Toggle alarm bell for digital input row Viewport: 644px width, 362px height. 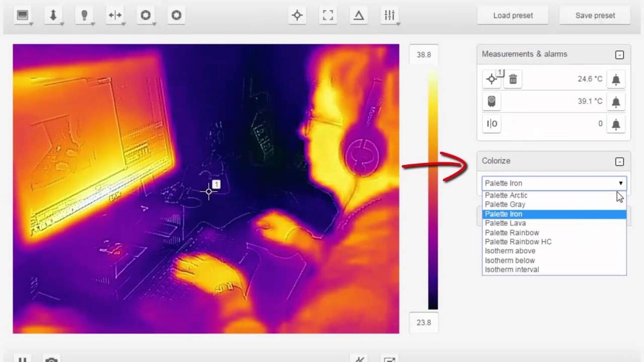point(616,124)
